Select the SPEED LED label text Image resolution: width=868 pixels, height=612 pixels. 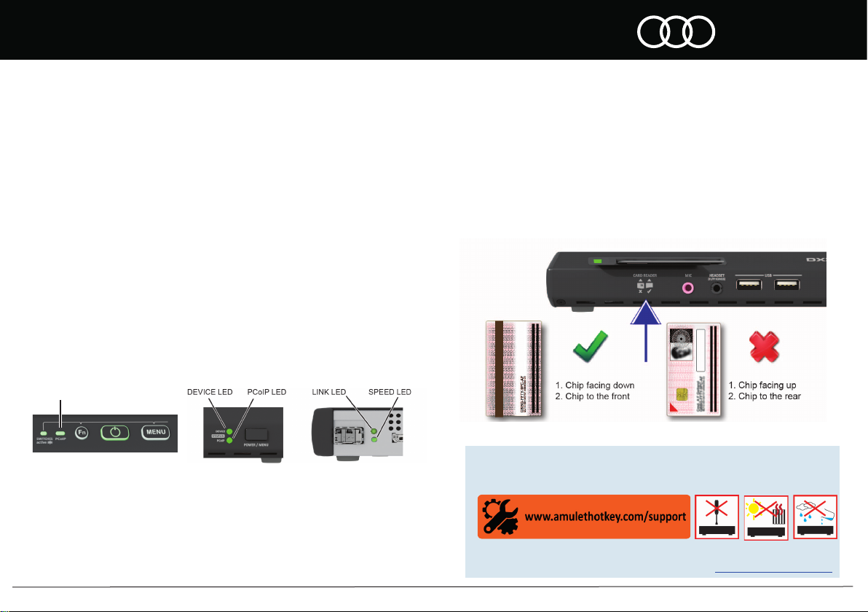pyautogui.click(x=390, y=392)
